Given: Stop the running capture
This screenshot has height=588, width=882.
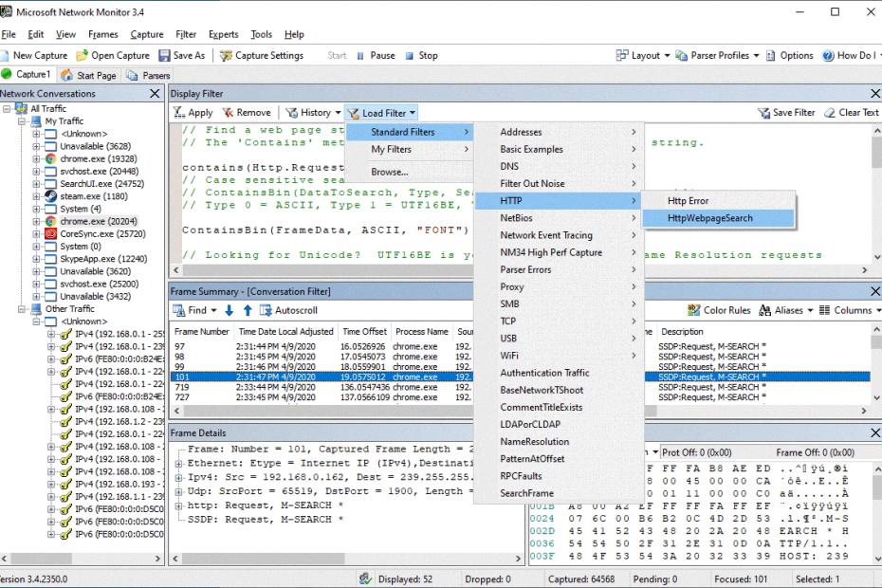Looking at the screenshot, I should point(421,55).
